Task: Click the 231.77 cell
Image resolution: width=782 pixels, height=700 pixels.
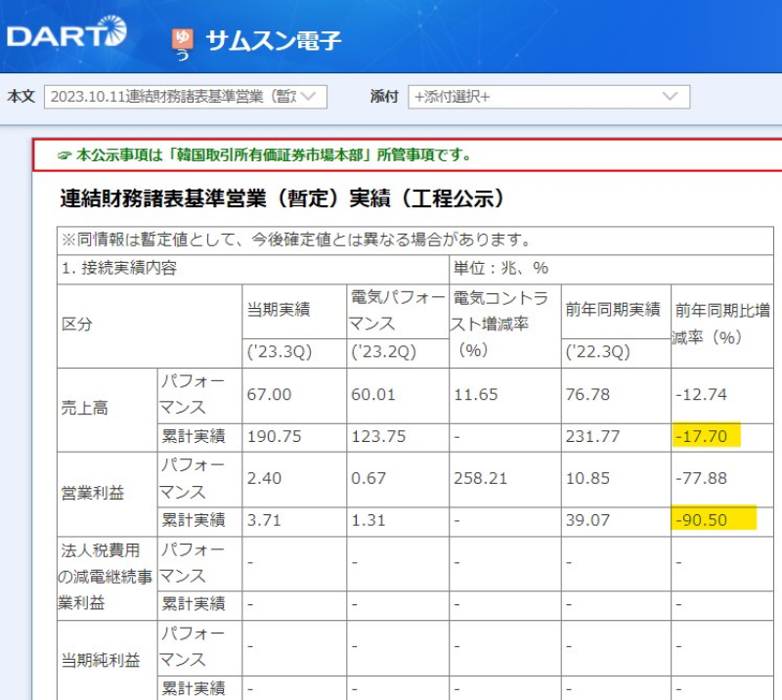Action: 616,437
